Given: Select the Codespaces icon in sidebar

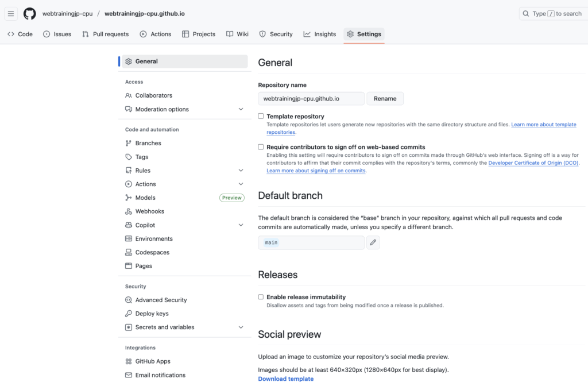Looking at the screenshot, I should pos(129,252).
